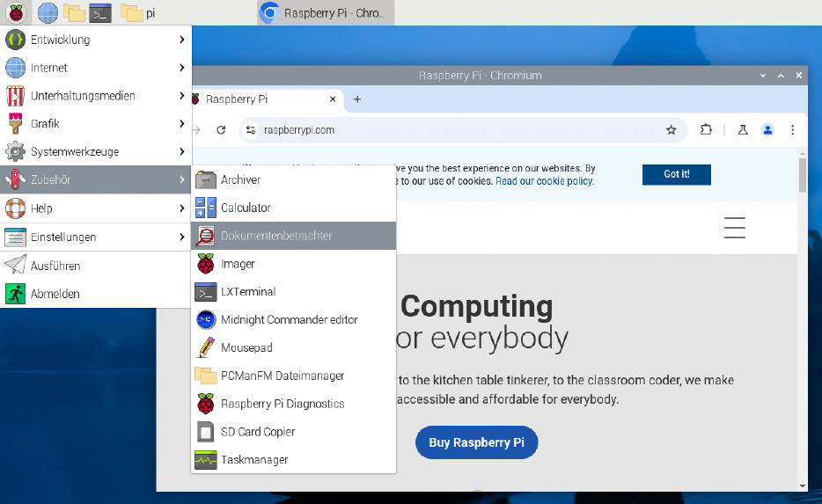Click the Mousepad pencil icon

pos(206,348)
